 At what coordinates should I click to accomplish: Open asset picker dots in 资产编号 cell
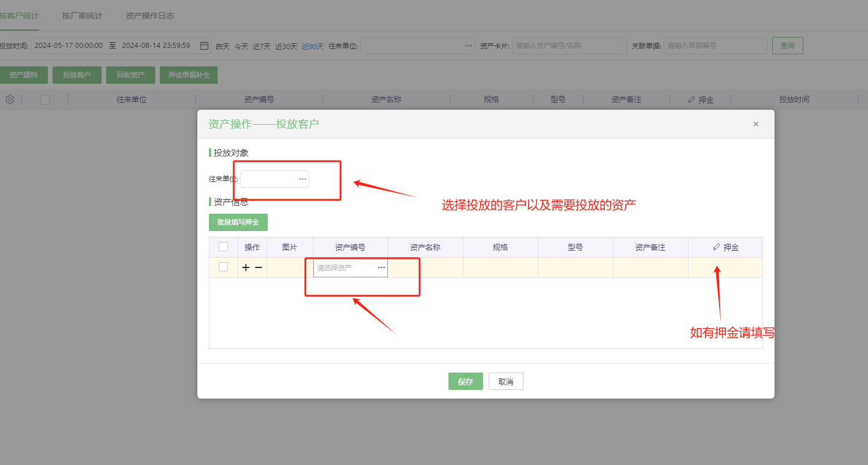(381, 267)
